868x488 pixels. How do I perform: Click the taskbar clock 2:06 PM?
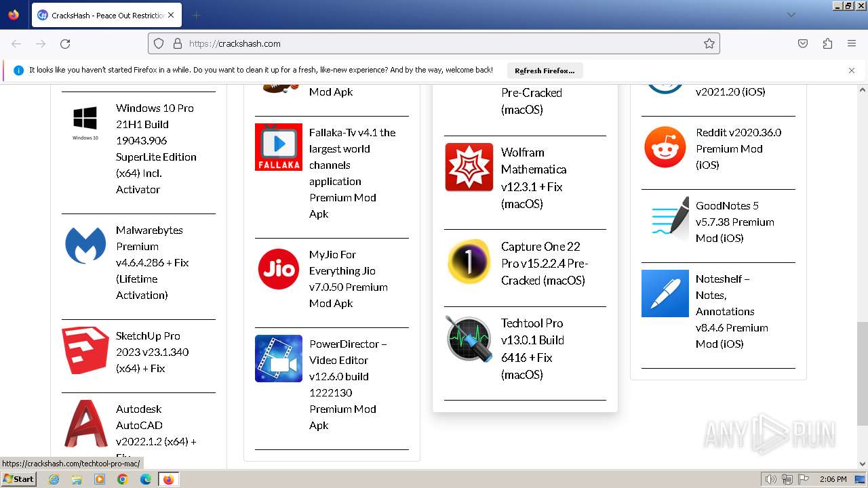click(833, 479)
